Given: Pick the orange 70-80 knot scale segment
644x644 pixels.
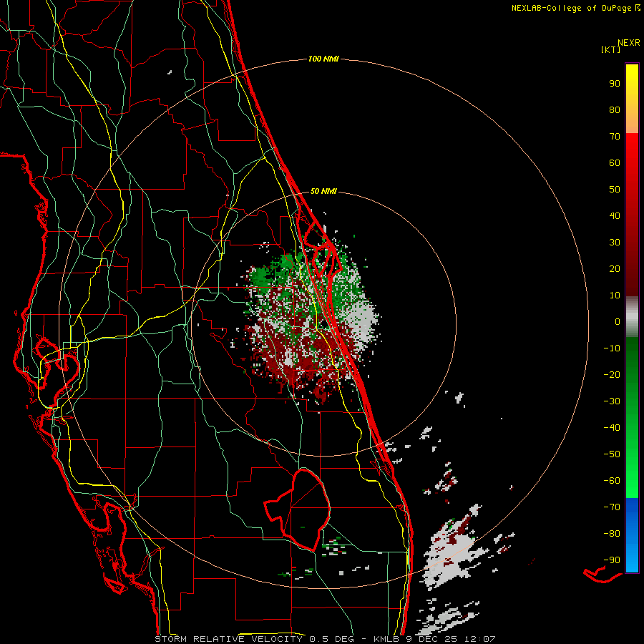Looking at the screenshot, I should point(632,121).
